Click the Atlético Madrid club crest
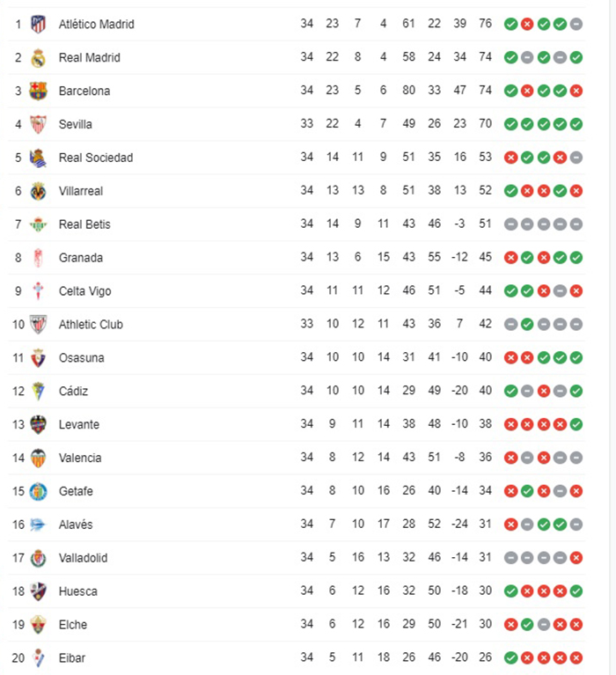Screen dimensions: 616x675 point(39,24)
